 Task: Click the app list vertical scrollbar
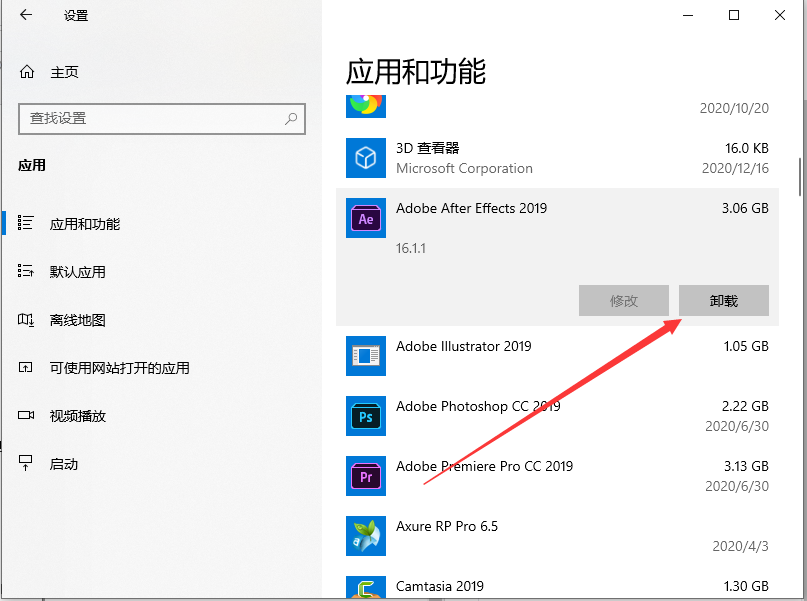800,177
